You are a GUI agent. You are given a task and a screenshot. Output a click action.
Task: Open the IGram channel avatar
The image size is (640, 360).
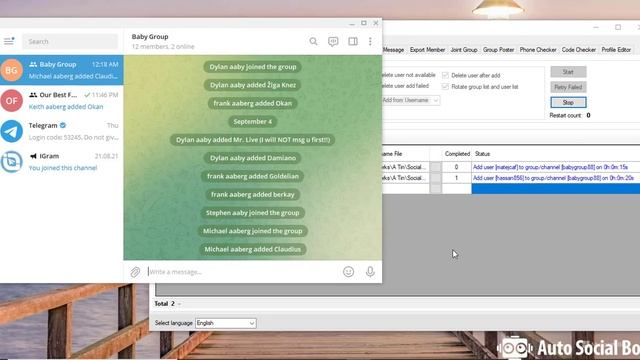[x=11, y=162]
